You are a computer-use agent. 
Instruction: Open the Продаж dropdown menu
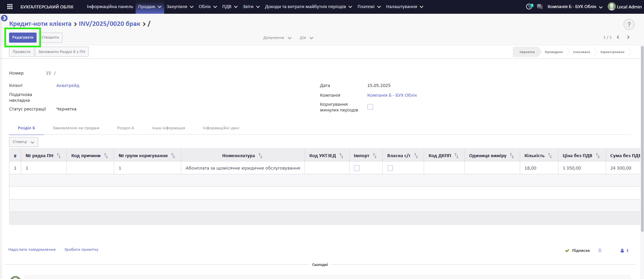click(x=150, y=7)
